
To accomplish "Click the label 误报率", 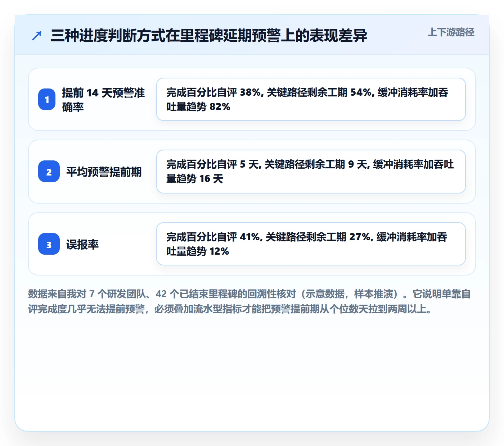I will (82, 244).
